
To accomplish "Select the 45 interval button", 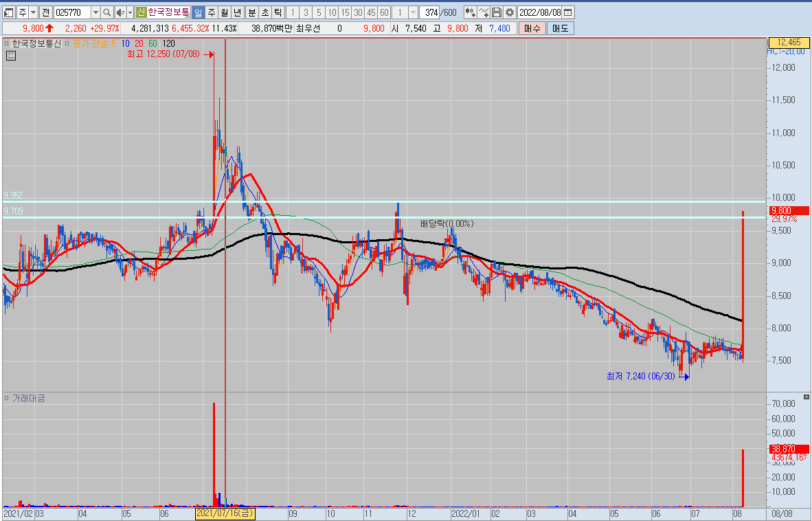I will point(371,12).
